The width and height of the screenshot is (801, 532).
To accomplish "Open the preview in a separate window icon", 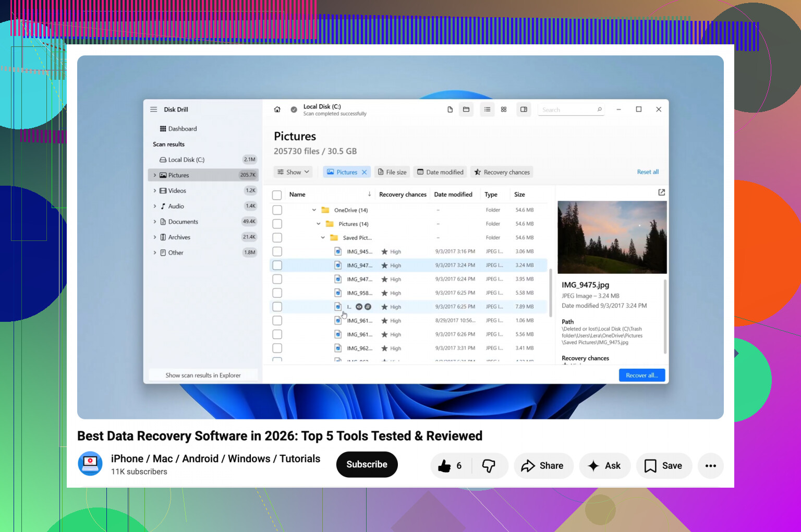I will (662, 192).
